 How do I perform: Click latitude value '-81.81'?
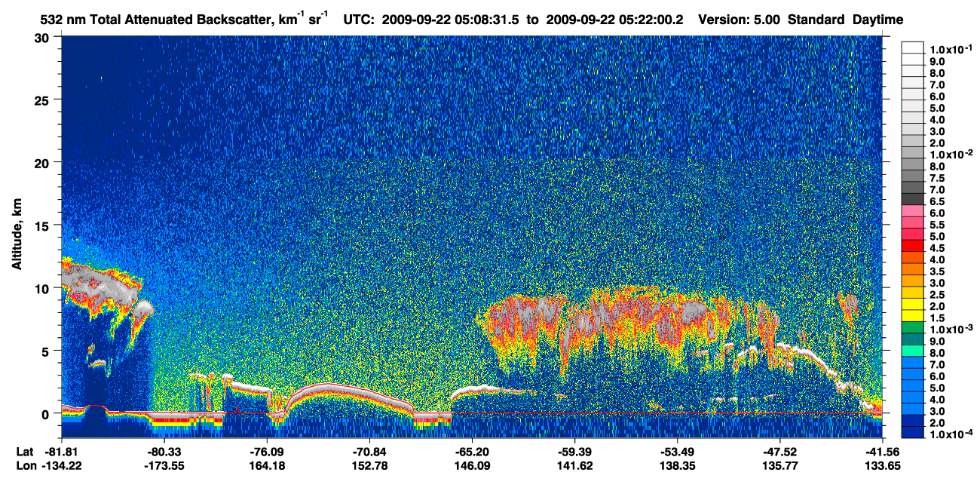click(62, 452)
